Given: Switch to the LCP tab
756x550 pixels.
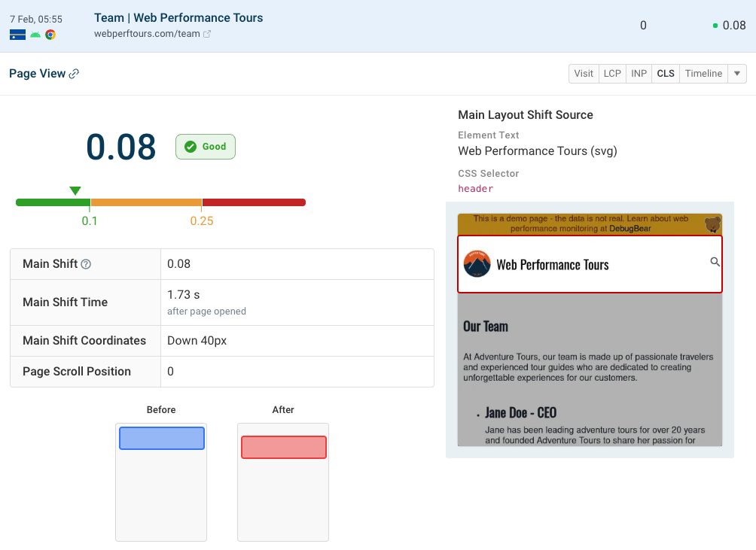Looking at the screenshot, I should pyautogui.click(x=612, y=74).
